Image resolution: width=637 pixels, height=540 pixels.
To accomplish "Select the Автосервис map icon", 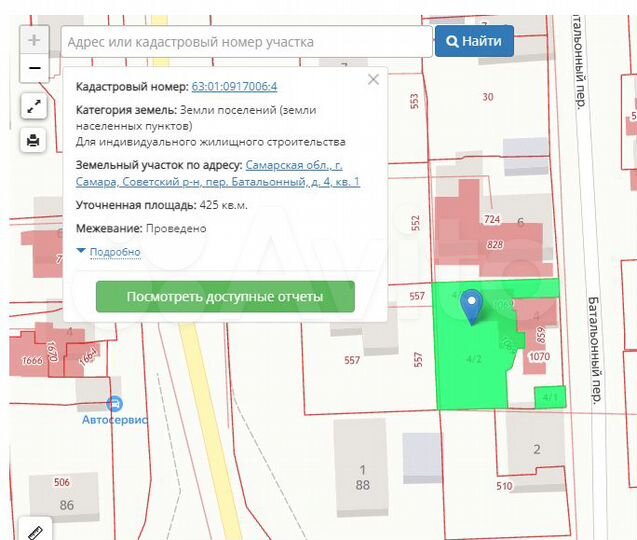I will 115,404.
